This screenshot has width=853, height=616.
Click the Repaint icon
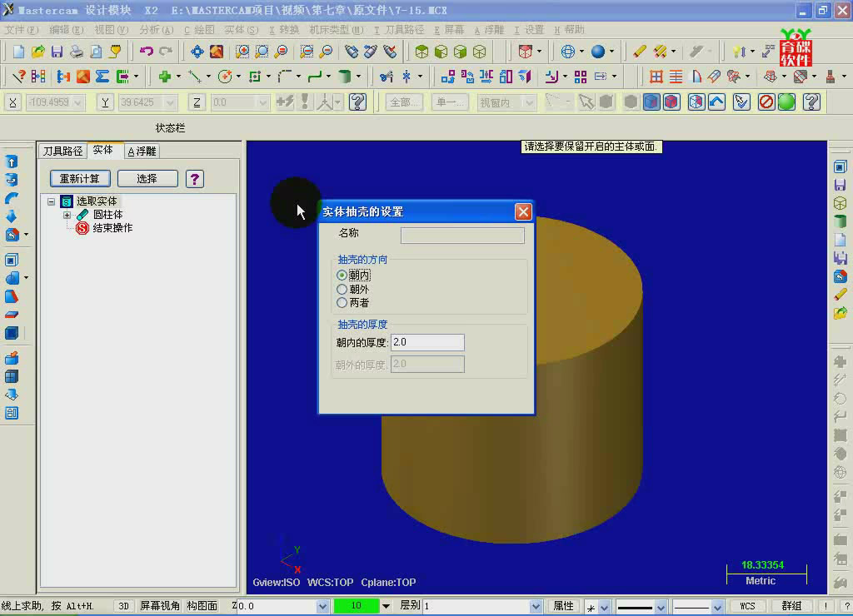[217, 52]
